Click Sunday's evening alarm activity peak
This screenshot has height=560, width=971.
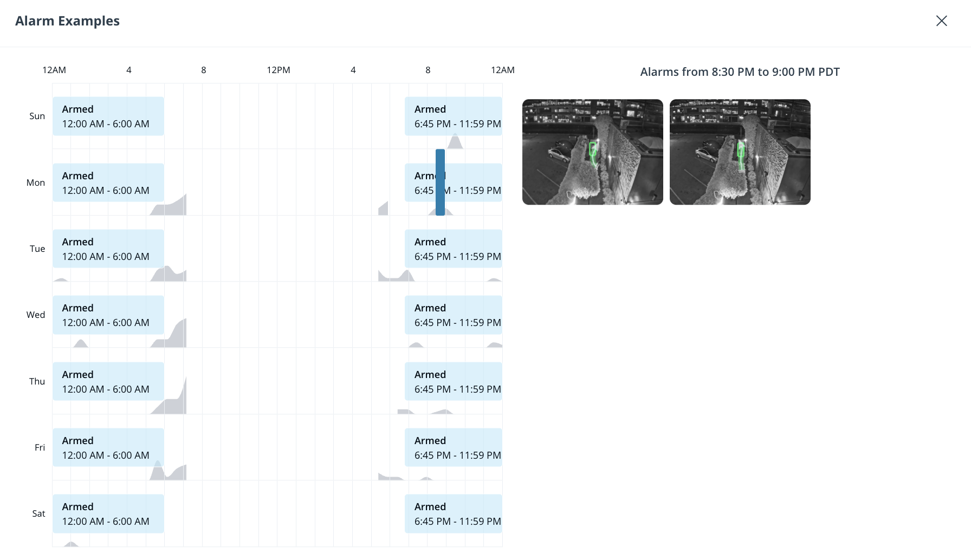(x=455, y=142)
